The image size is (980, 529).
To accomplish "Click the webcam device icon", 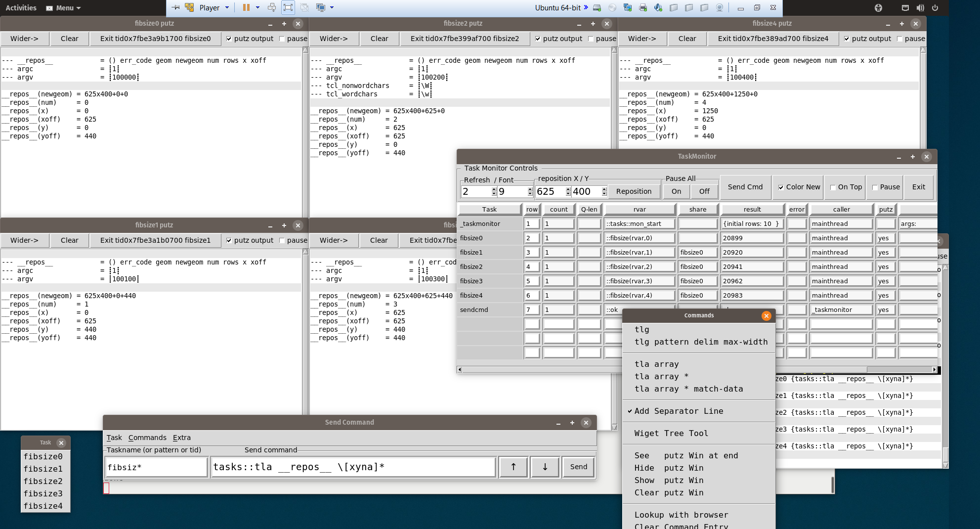I will [x=720, y=7].
